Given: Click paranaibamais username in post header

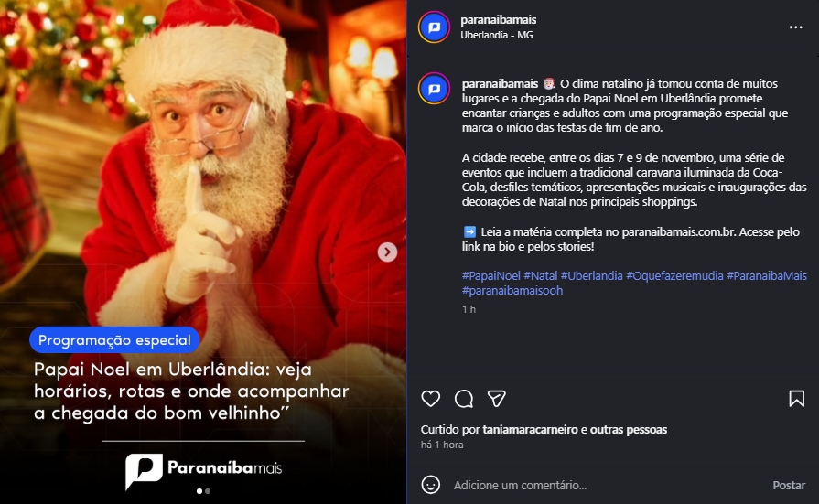Looking at the screenshot, I should pyautogui.click(x=499, y=20).
